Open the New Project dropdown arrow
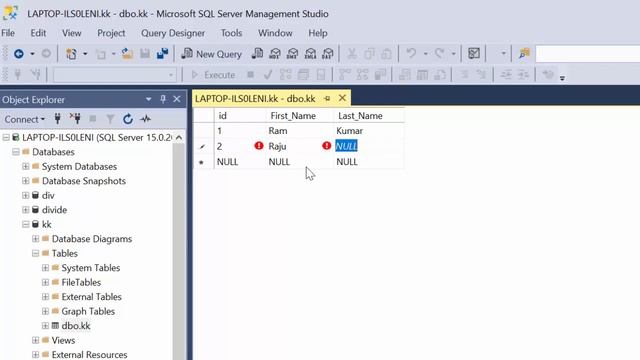640x360 pixels. coord(85,53)
